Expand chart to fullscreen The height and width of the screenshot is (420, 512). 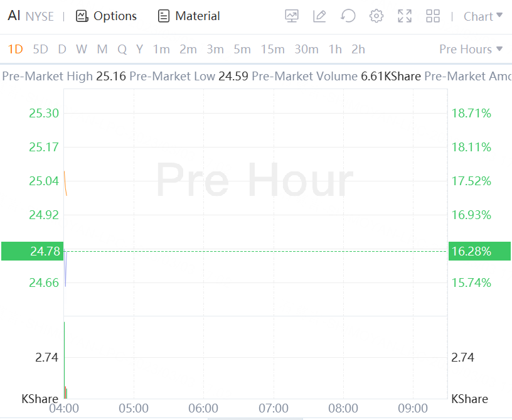tap(405, 16)
